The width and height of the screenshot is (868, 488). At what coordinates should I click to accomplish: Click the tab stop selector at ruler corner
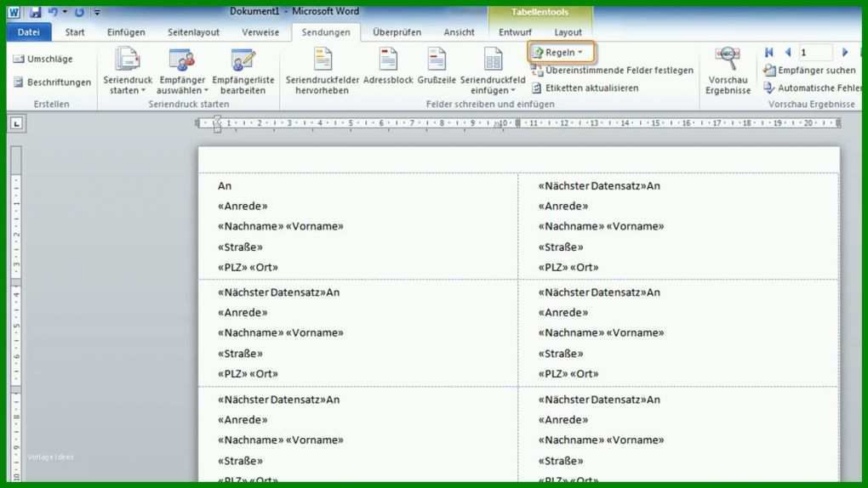tap(16, 123)
